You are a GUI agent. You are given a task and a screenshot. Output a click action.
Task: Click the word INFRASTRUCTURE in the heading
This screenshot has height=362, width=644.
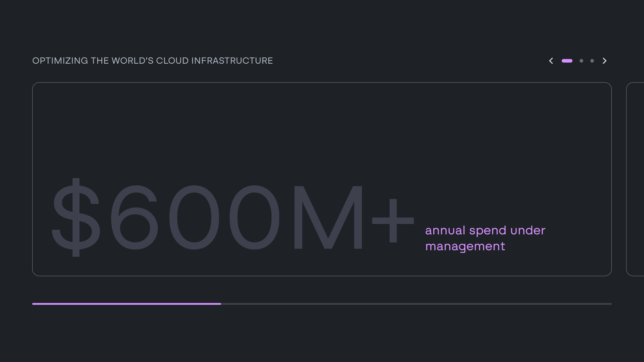pyautogui.click(x=232, y=61)
